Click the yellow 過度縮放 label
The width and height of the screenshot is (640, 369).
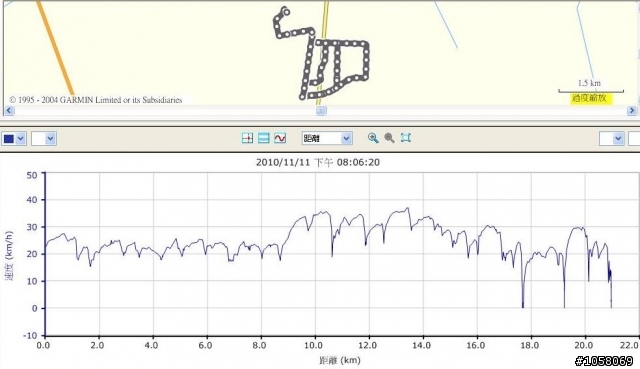point(591,98)
